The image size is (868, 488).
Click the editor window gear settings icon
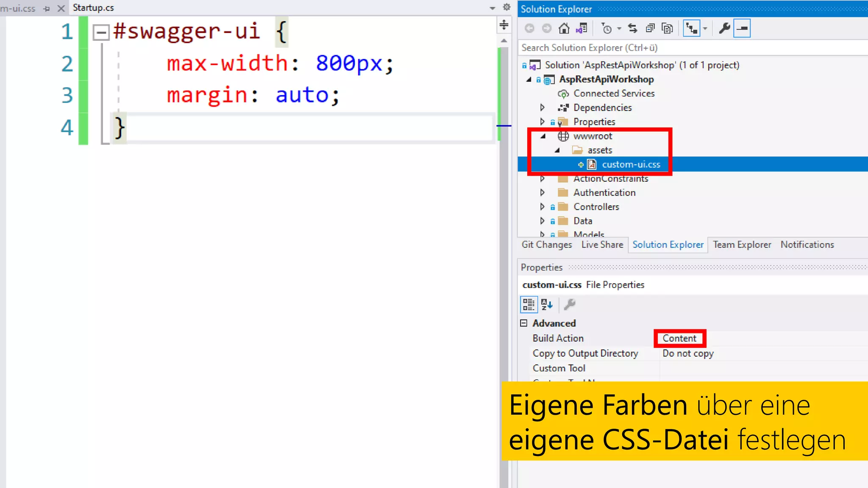506,7
